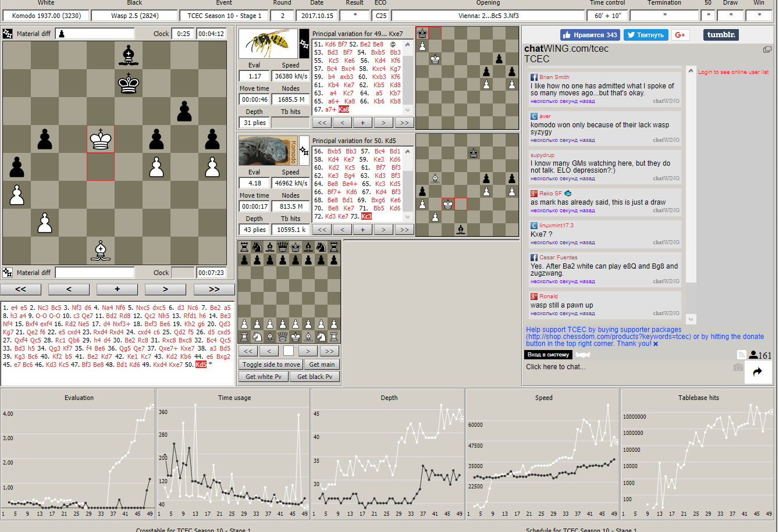Screen dimensions: 779x532
Task: Click Get black Pv button
Action: coord(314,377)
